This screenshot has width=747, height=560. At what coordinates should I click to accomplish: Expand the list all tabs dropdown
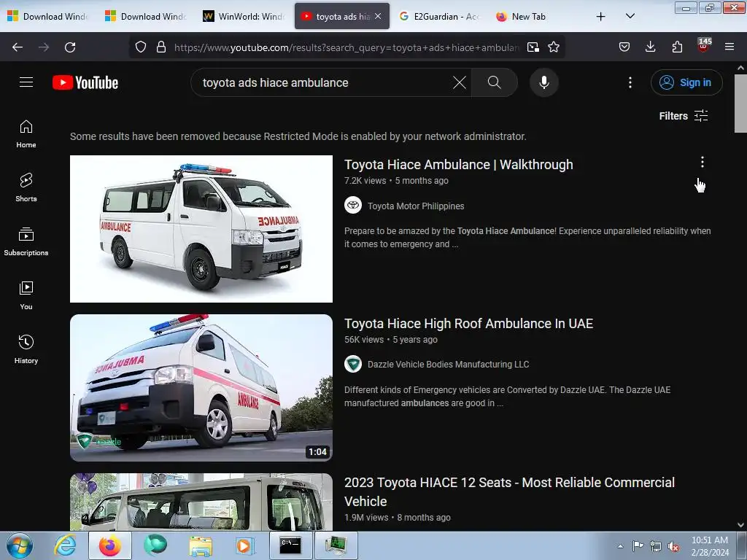[630, 16]
